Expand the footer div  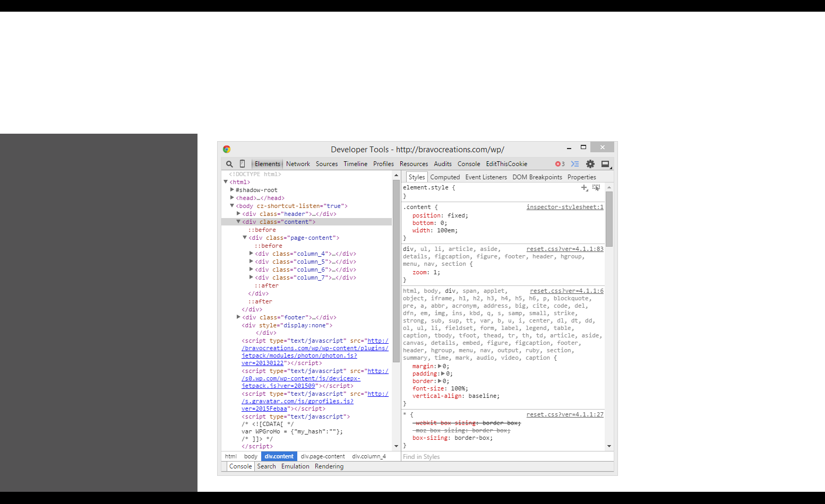click(x=238, y=317)
